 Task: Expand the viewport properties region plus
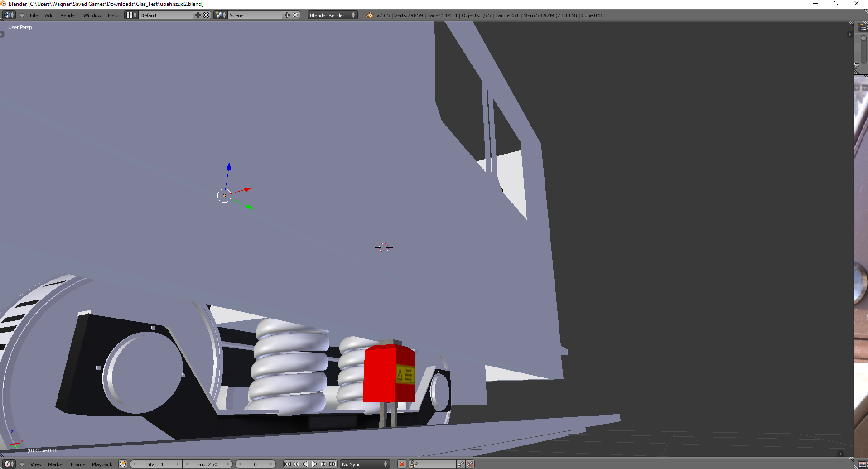(849, 34)
